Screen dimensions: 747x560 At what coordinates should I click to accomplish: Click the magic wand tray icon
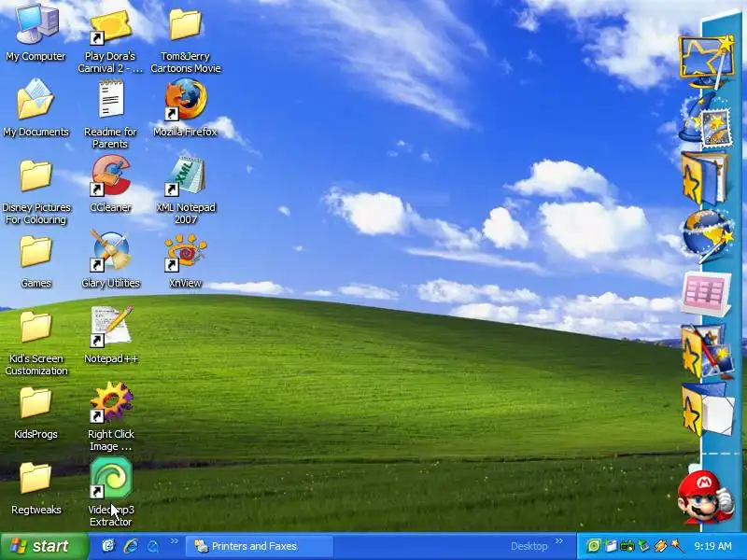pos(676,546)
